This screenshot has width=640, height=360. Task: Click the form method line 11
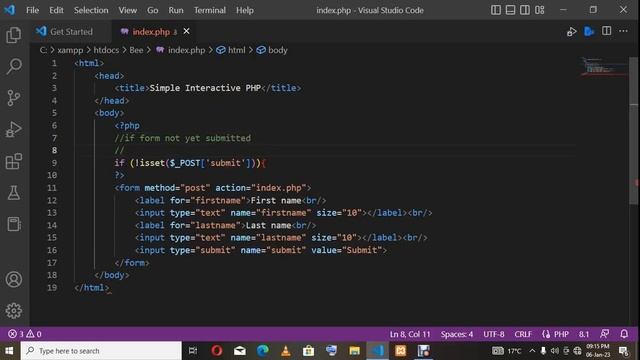click(x=213, y=188)
